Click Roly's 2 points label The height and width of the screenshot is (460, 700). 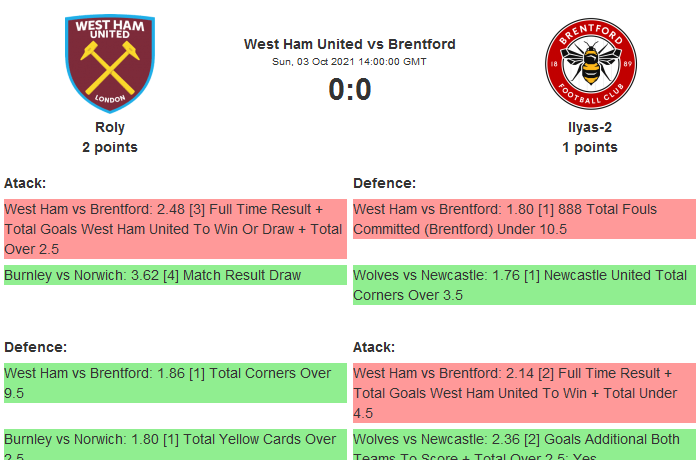[x=110, y=147]
